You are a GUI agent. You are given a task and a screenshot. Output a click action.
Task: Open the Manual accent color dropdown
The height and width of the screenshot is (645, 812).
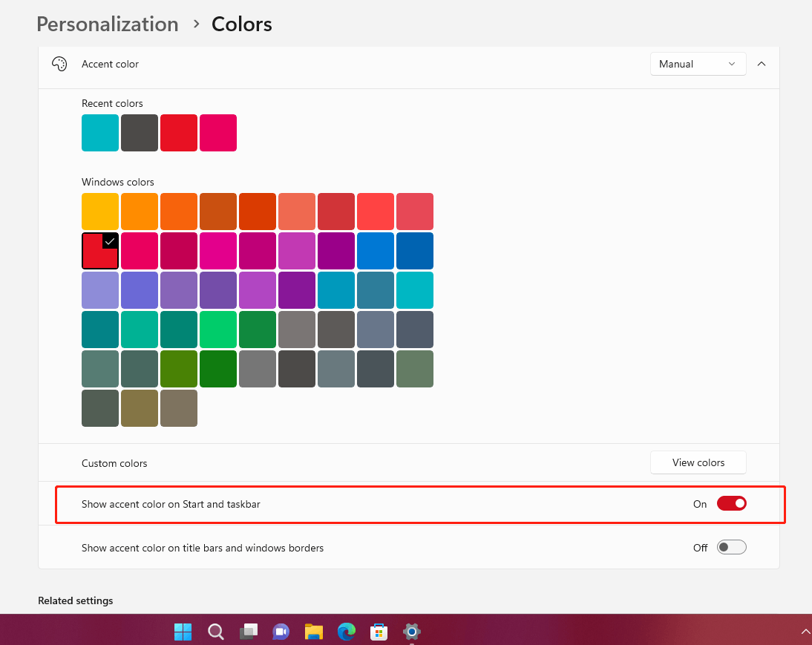pos(698,64)
